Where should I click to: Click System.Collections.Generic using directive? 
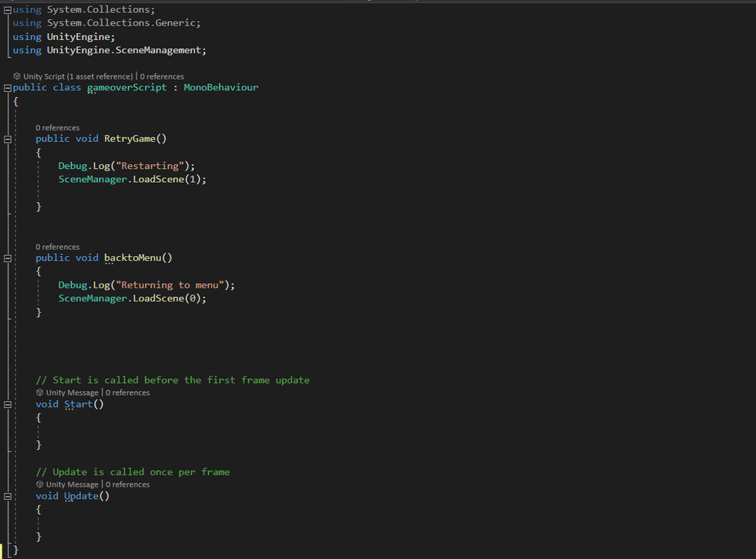[x=106, y=22]
